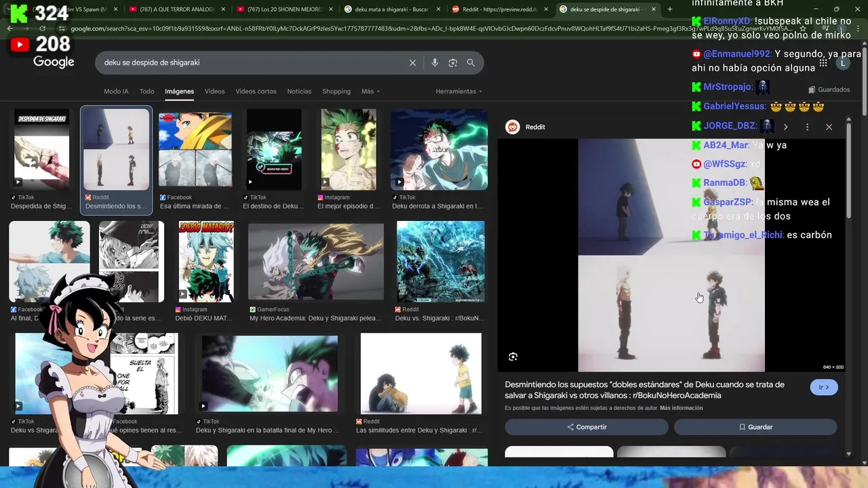The image size is (868, 488).
Task: Open Google Lens image search icon
Action: pyautogui.click(x=453, y=62)
